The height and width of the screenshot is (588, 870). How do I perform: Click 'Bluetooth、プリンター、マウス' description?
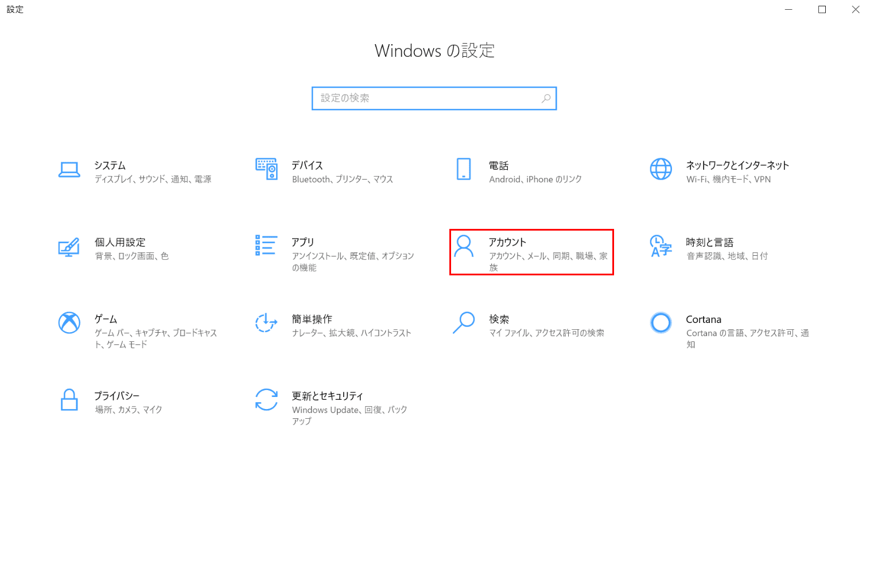point(343,179)
